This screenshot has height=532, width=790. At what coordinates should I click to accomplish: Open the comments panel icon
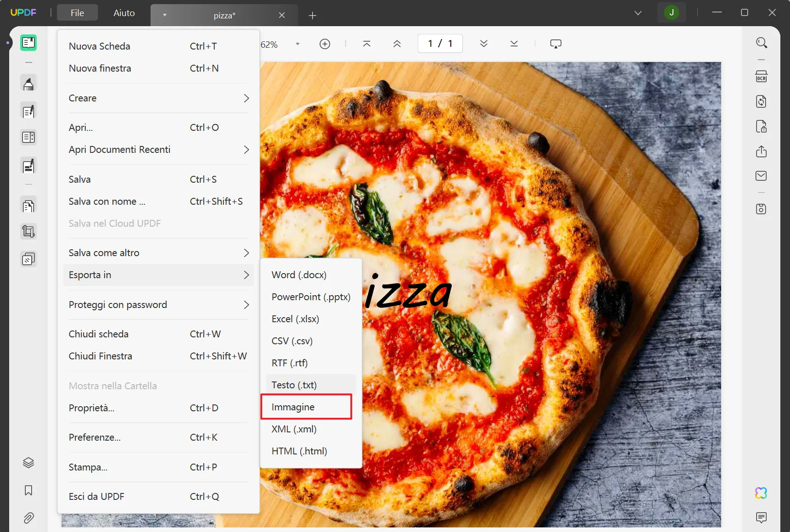762,518
